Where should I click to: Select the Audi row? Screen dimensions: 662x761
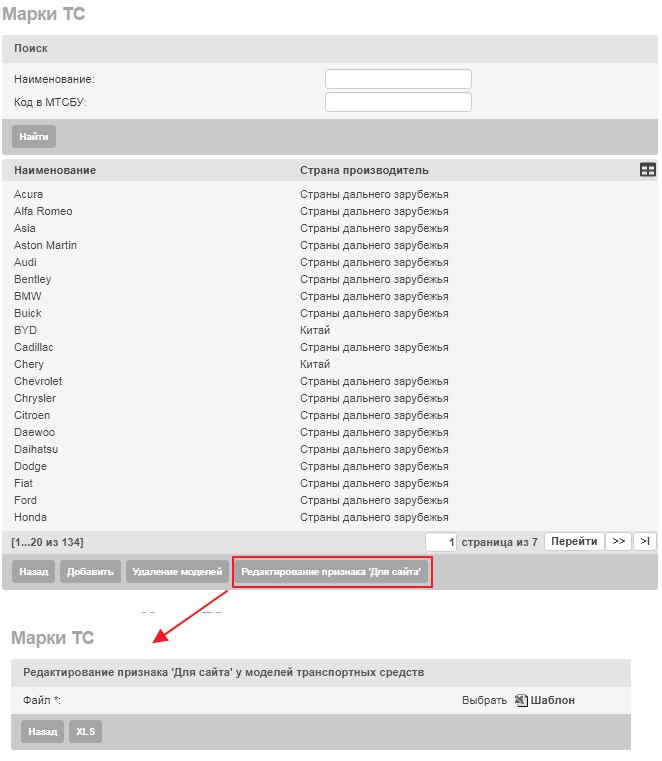pyautogui.click(x=330, y=262)
